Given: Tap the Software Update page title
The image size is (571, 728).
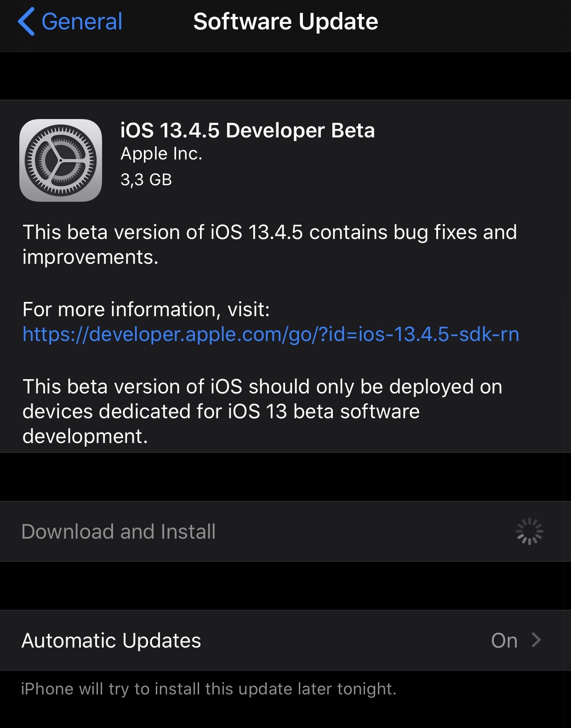Looking at the screenshot, I should point(285,22).
